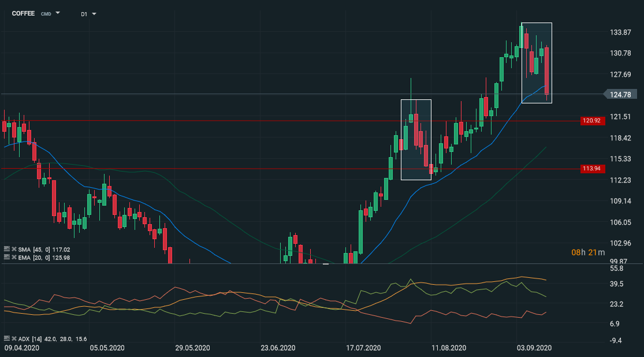
Task: Click the current price marker 124.78
Action: (x=620, y=95)
